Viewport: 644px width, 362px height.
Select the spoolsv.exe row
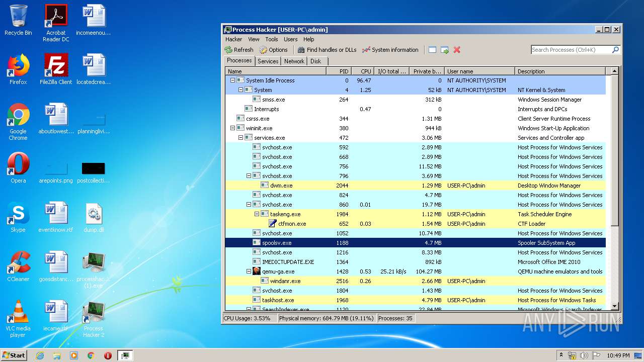tap(416, 243)
